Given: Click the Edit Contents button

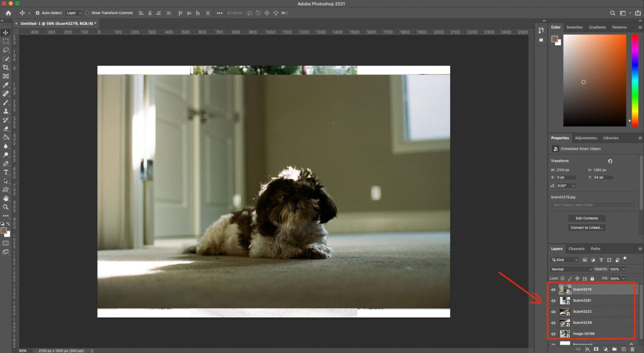Looking at the screenshot, I should pyautogui.click(x=586, y=218).
